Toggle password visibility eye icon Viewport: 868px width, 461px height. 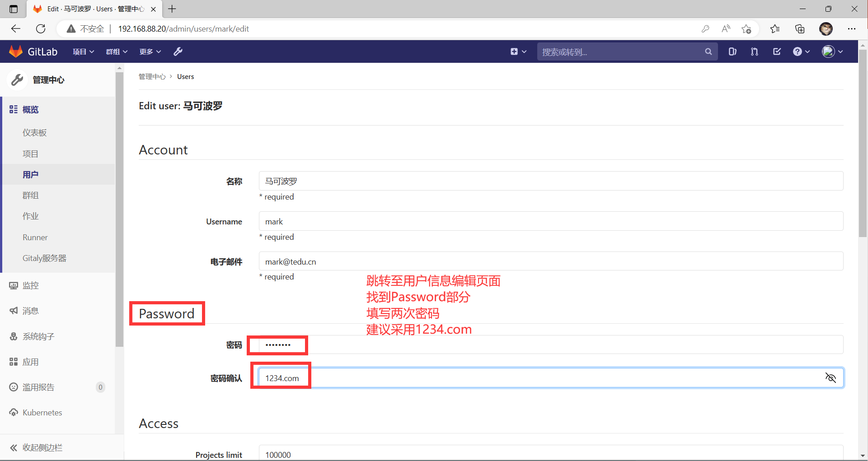(830, 377)
